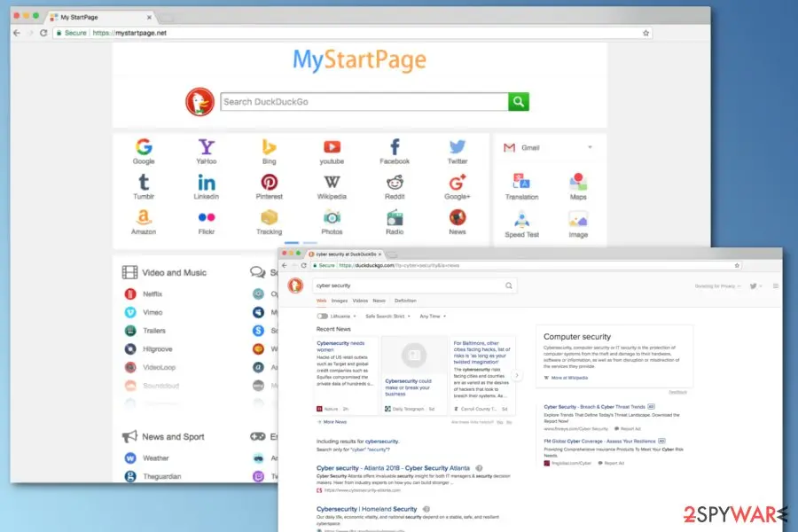Open the Twitter dropdown in DuckDuckGo header
798x532 pixels.
click(755, 286)
